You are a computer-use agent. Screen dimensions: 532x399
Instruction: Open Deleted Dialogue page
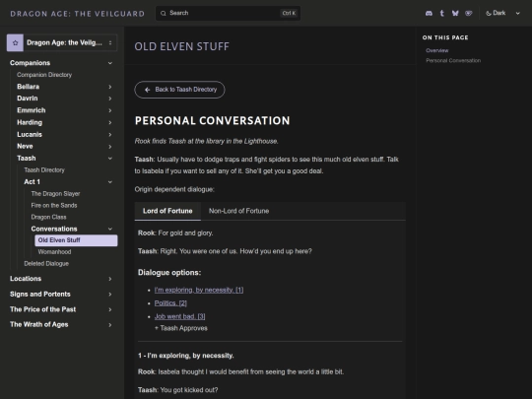46,264
